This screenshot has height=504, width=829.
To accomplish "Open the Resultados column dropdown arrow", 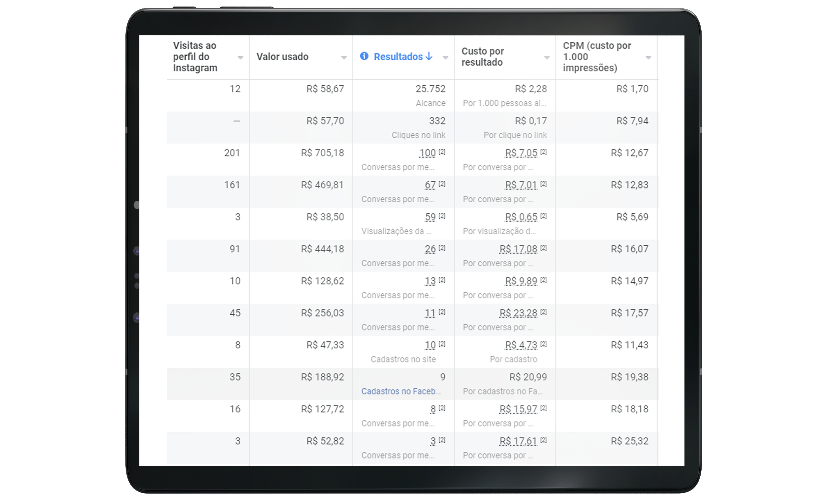I will 445,58.
